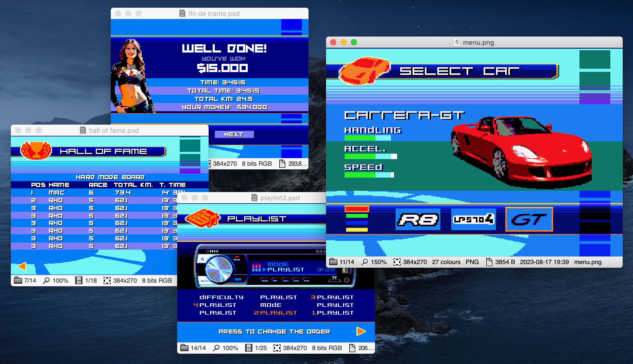Click the "DIFFICULTY" entry in playlist image
The width and height of the screenshot is (633, 364).
(x=221, y=297)
